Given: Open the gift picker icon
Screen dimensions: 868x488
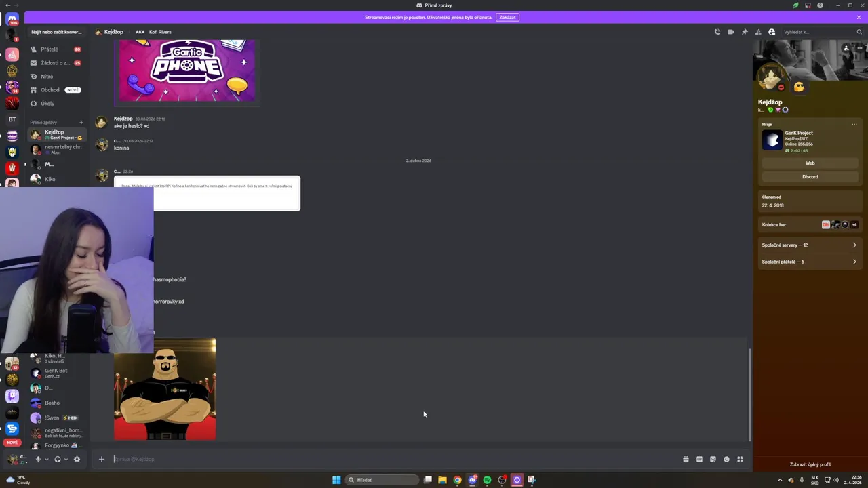Looking at the screenshot, I should click(686, 459).
